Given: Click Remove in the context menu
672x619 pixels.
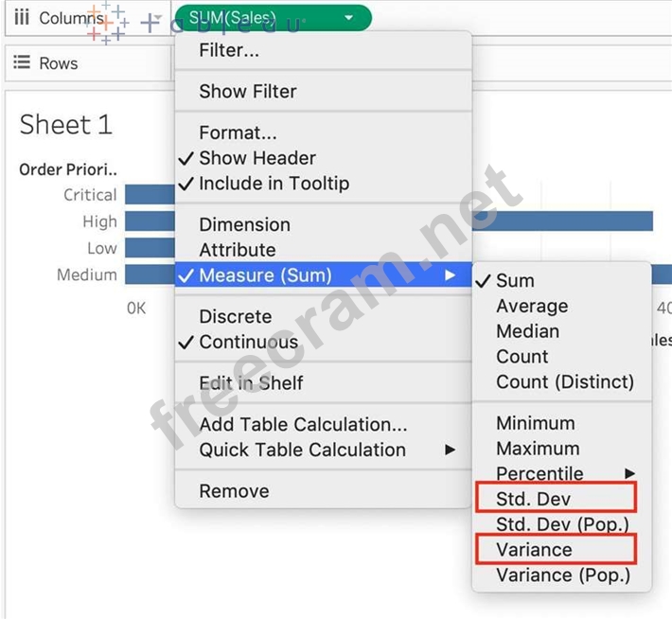Looking at the screenshot, I should [234, 491].
